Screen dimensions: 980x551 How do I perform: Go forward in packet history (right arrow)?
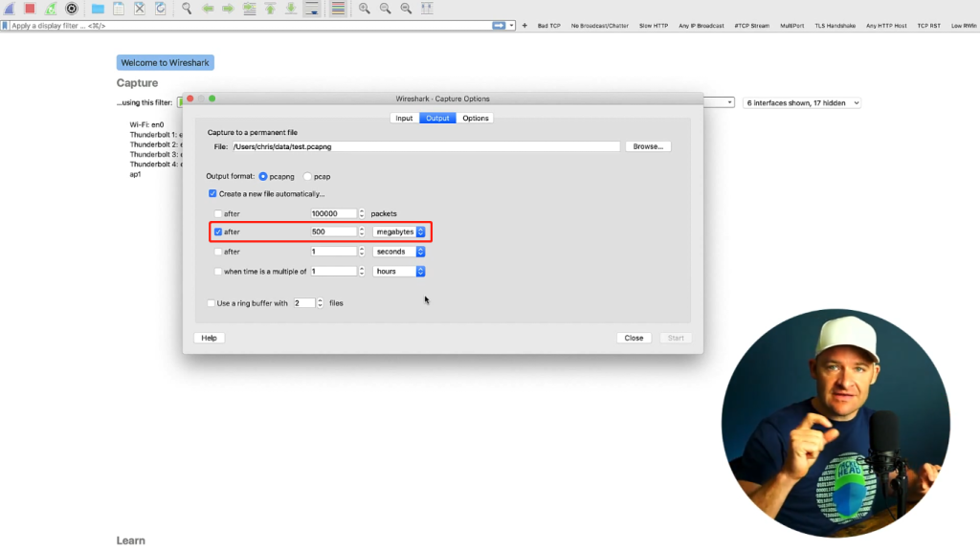click(228, 8)
